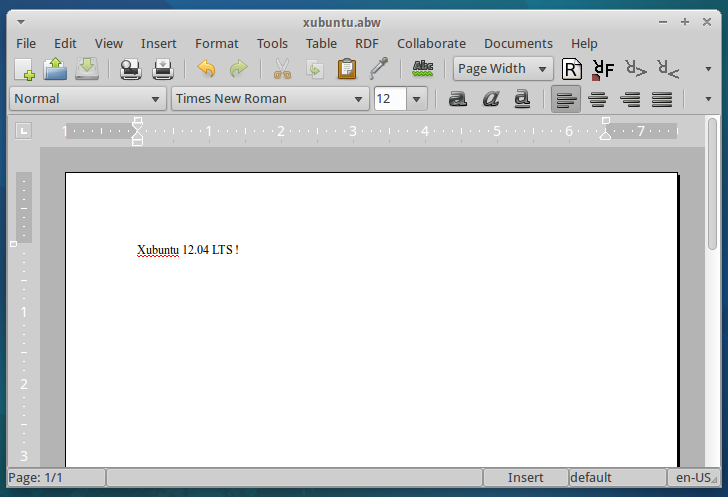728x497 pixels.
Task: Click the default style status field
Action: pyautogui.click(x=618, y=477)
